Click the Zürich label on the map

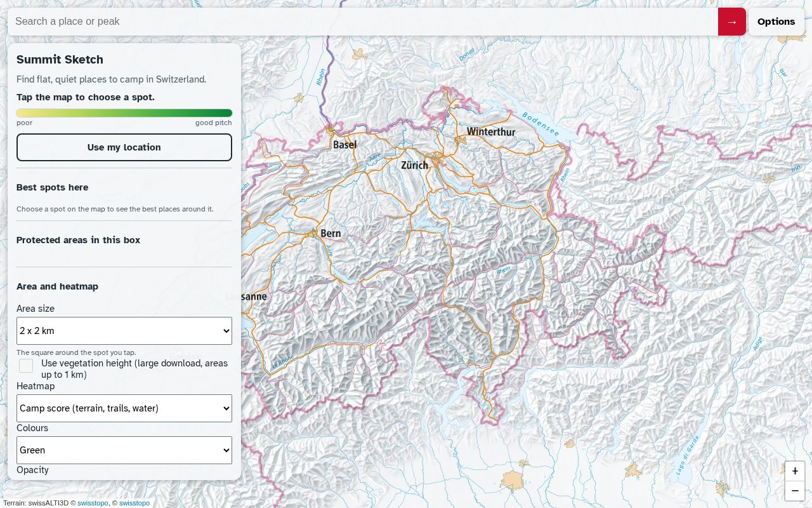coord(414,165)
